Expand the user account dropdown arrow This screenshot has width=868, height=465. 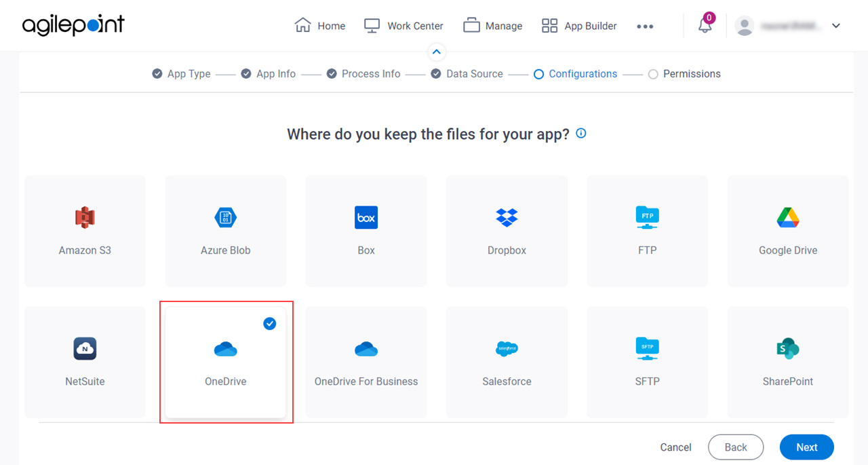pos(836,26)
